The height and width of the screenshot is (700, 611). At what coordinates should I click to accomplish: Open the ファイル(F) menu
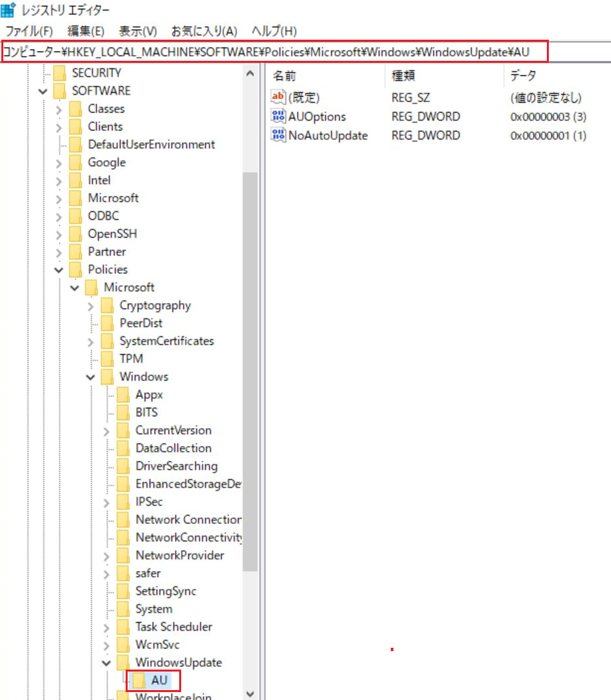[29, 31]
